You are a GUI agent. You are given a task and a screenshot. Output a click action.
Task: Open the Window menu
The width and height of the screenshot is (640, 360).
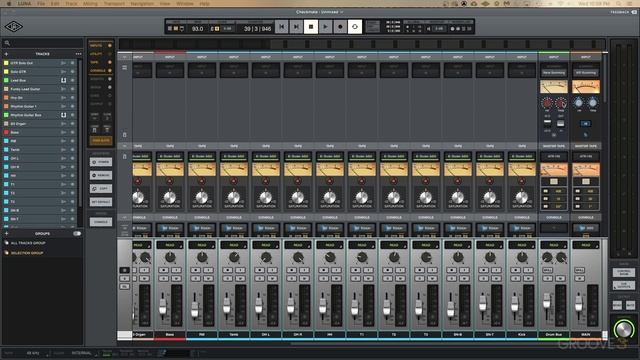(184, 3)
